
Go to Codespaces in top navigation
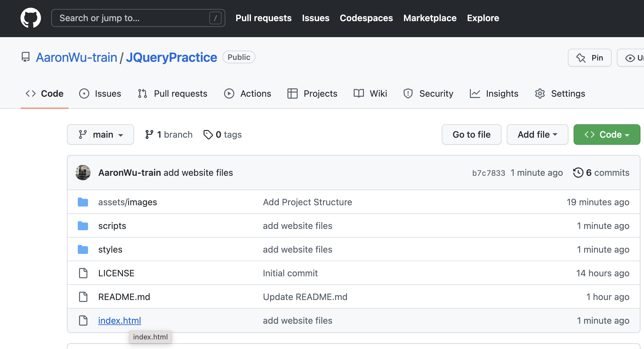[366, 18]
